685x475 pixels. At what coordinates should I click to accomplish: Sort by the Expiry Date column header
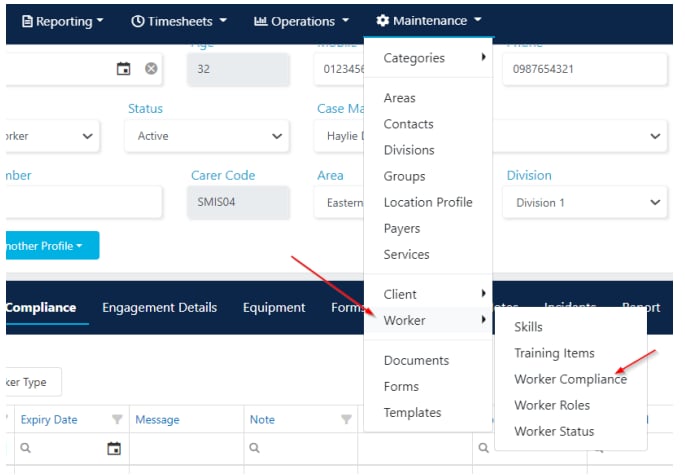click(x=49, y=420)
